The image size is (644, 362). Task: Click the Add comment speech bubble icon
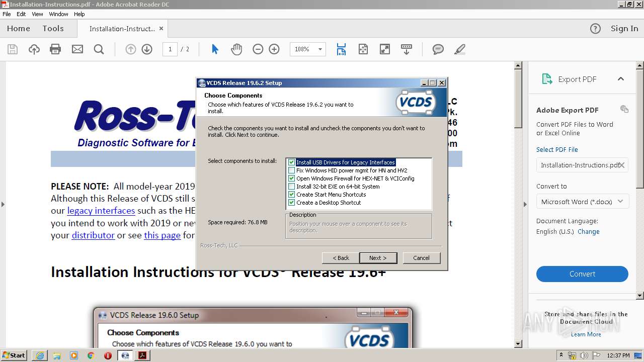(x=438, y=49)
